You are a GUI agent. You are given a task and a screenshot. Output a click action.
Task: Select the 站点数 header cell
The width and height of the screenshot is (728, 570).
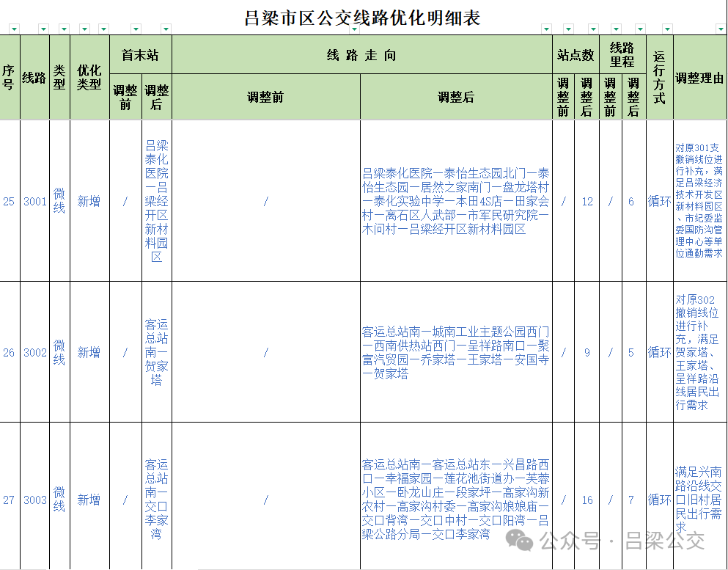tap(575, 55)
